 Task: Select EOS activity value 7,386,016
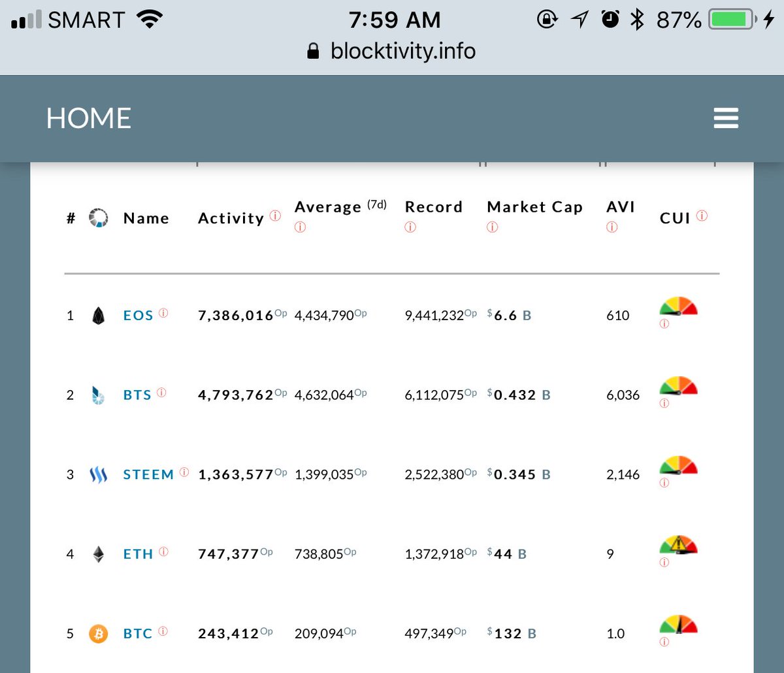[x=236, y=316]
